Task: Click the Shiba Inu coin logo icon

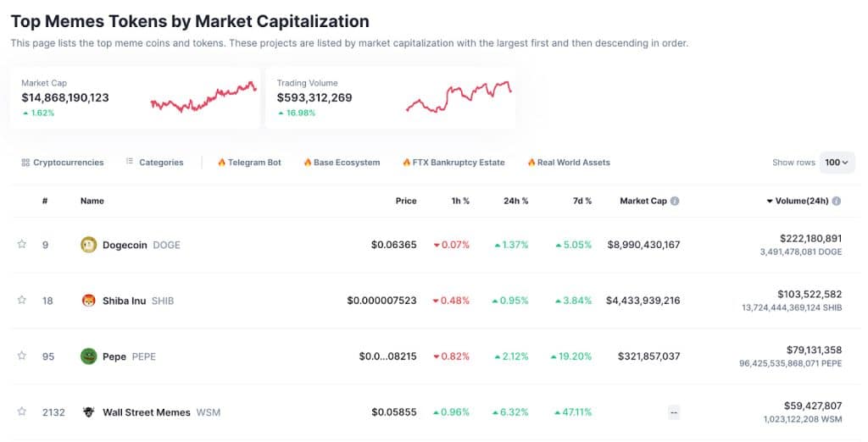Action: pos(88,301)
